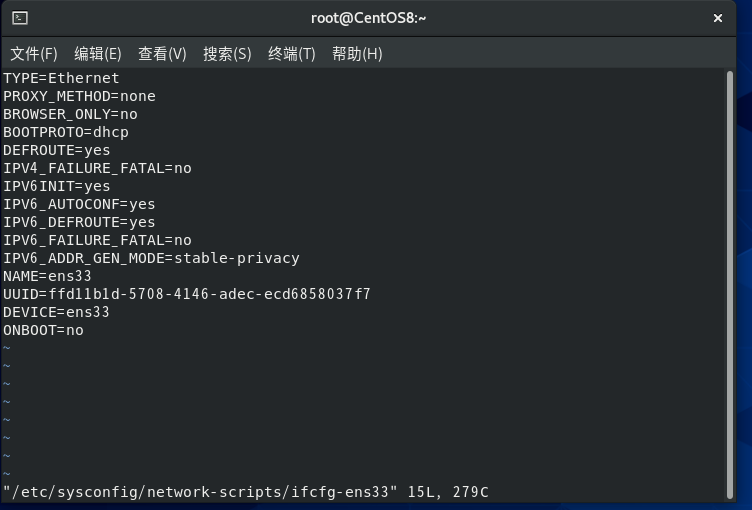Close the terminal window with the X
The image size is (752, 510).
click(x=717, y=18)
